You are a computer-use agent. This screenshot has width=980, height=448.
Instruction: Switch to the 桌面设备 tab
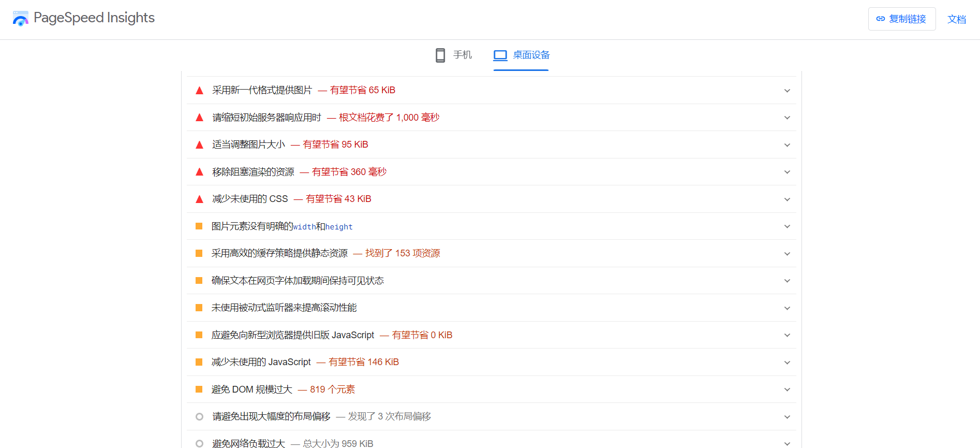(531, 55)
